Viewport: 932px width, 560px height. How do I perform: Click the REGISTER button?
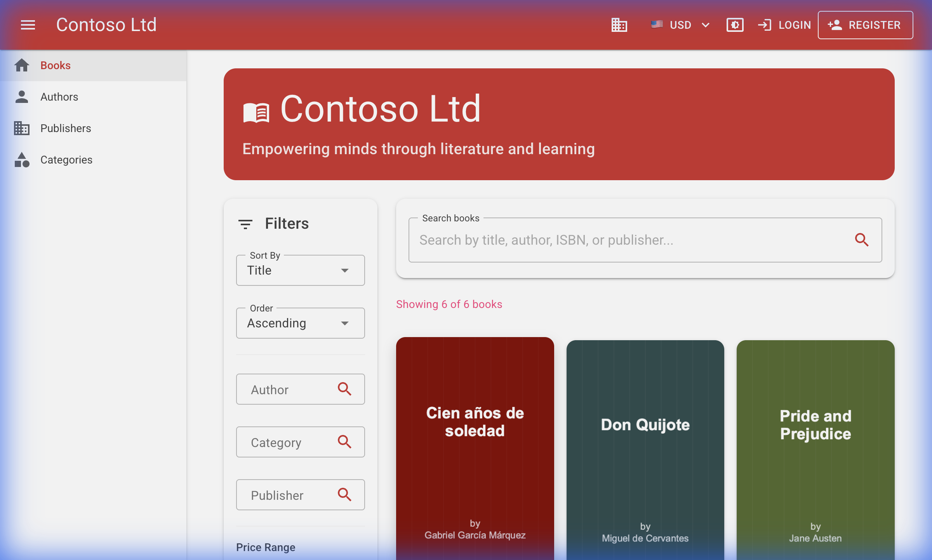tap(865, 25)
